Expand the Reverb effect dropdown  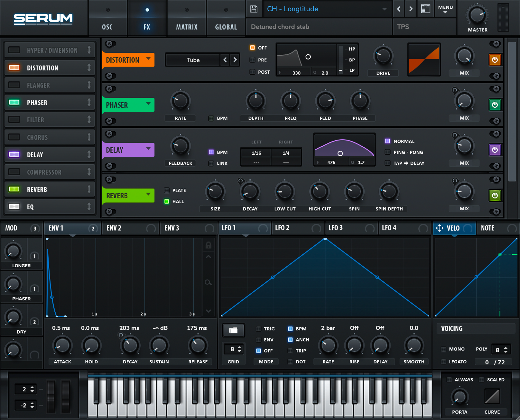148,194
